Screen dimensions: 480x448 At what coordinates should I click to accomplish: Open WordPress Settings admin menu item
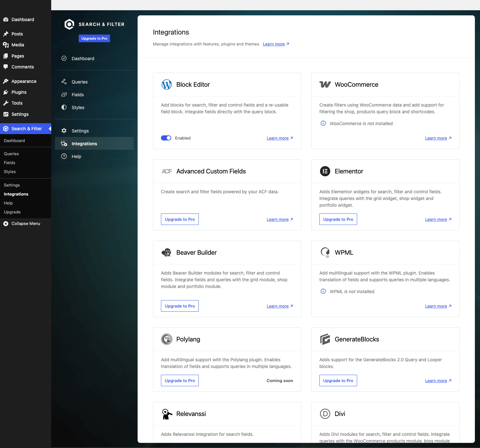click(26, 114)
